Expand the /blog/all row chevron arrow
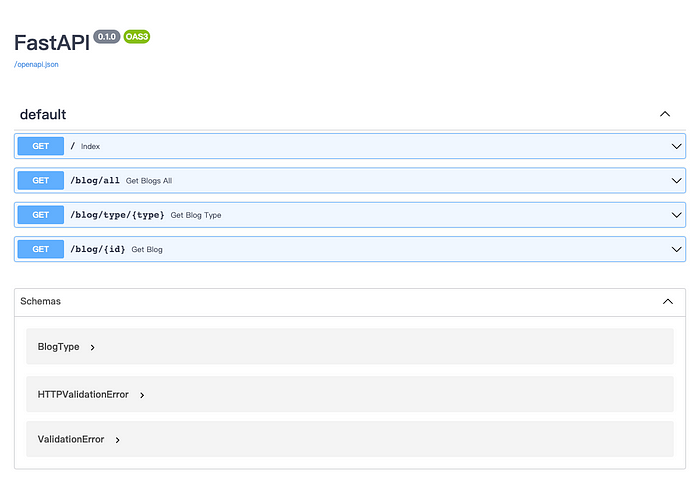This screenshot has height=496, width=700. (676, 181)
